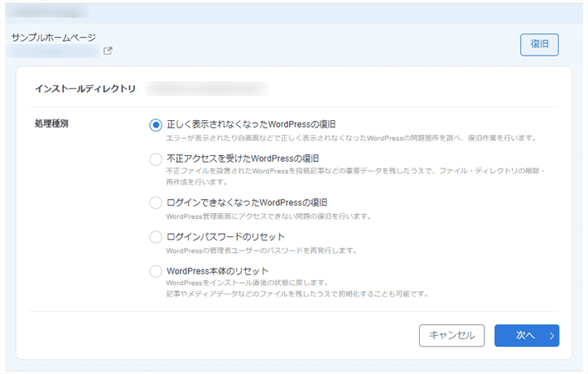
Task: Pick WordPress本体のリセット radio option
Action: click(x=156, y=271)
